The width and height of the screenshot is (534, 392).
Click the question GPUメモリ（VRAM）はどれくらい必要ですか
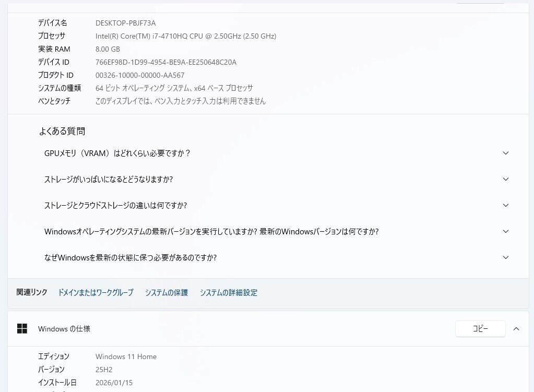point(117,153)
